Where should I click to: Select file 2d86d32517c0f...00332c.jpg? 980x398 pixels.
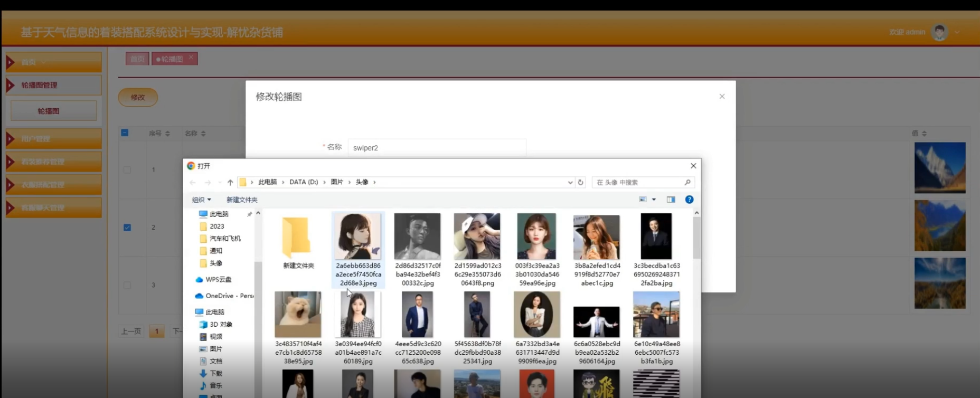point(418,250)
